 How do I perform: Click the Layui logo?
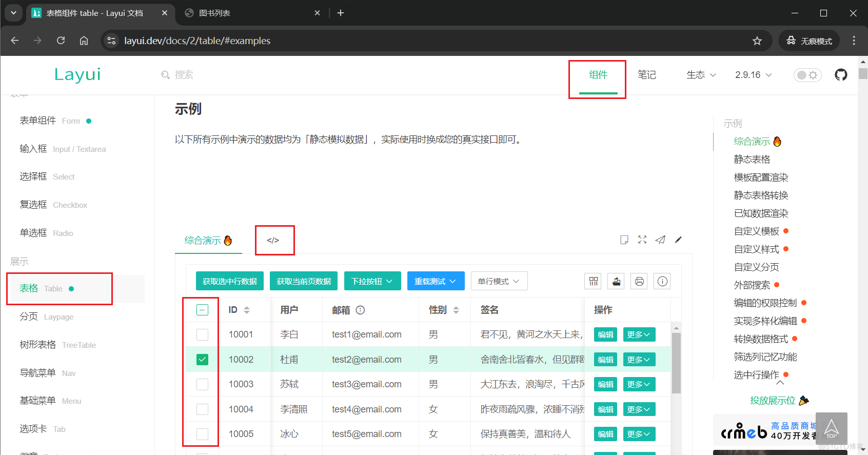77,75
